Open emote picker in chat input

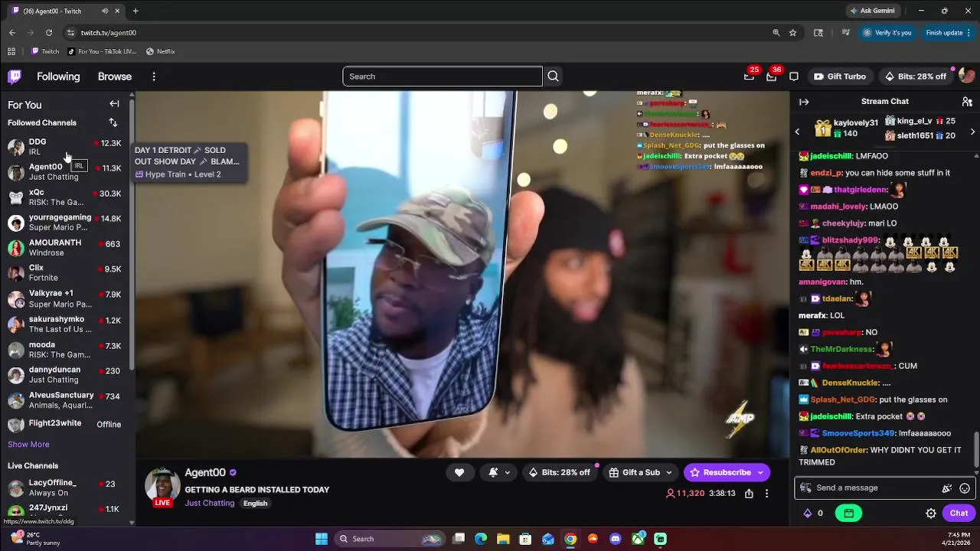965,488
